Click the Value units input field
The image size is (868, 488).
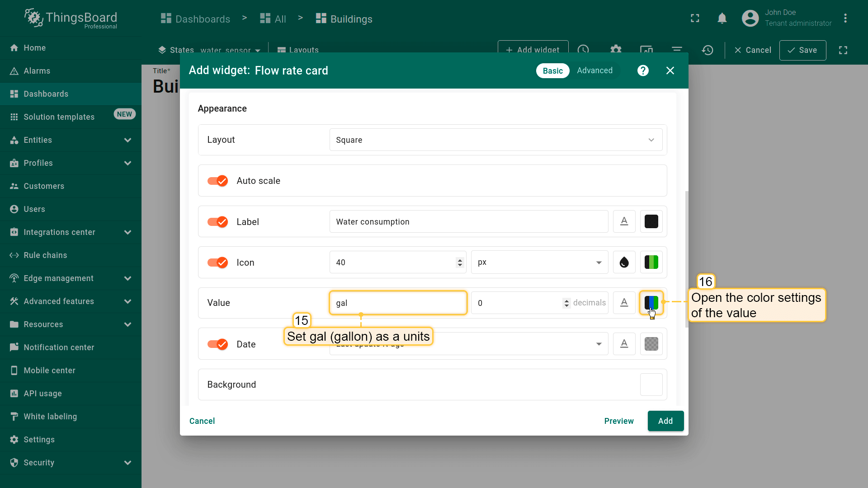coord(398,303)
